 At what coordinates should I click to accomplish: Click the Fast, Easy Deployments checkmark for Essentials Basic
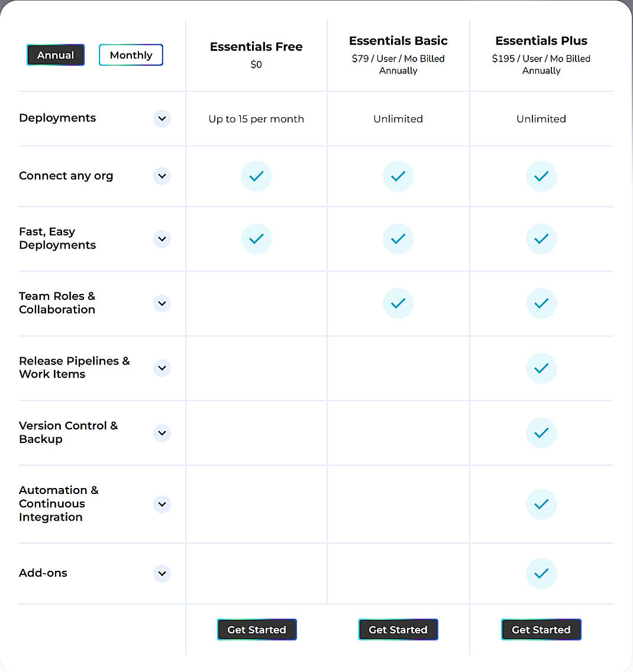[x=398, y=239]
